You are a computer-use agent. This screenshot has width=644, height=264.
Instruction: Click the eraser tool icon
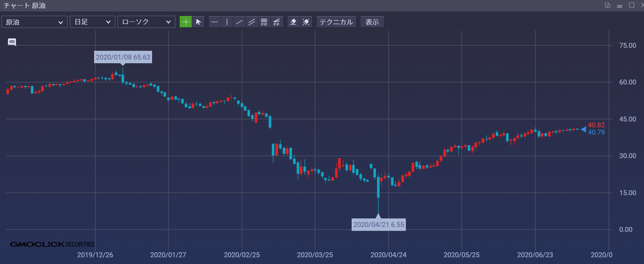[x=293, y=22]
